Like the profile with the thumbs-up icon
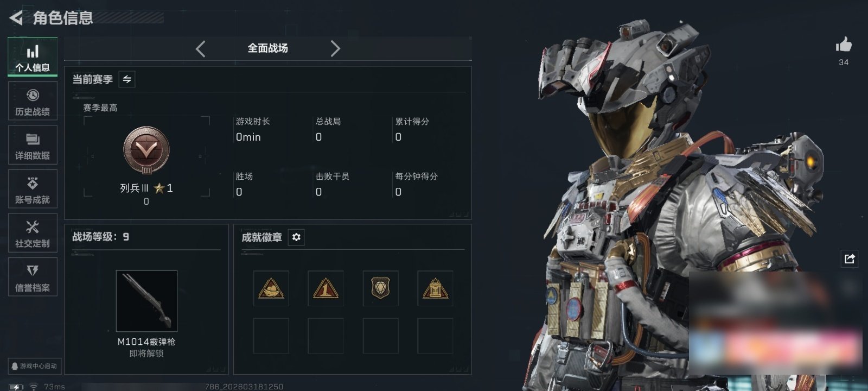 (x=844, y=45)
